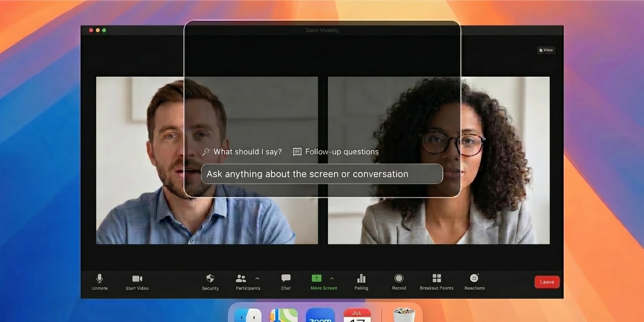Launch Maps from the Dock

pos(284,315)
